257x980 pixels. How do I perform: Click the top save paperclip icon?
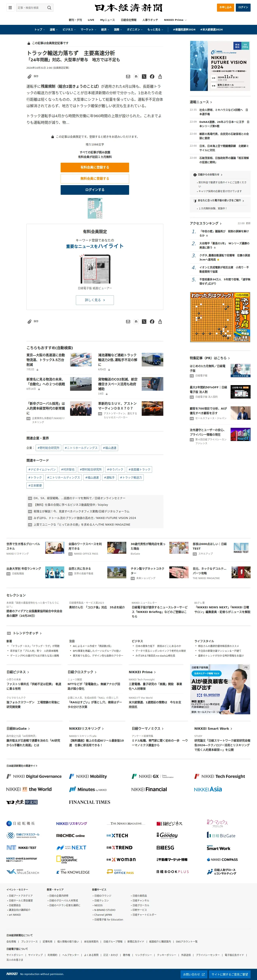click(29, 77)
